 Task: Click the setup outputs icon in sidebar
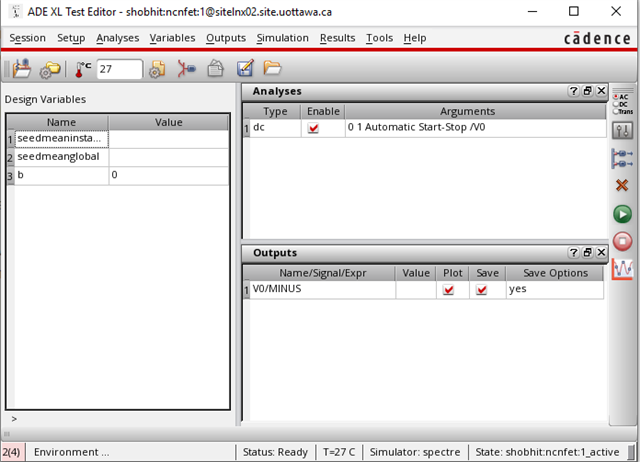[622, 158]
